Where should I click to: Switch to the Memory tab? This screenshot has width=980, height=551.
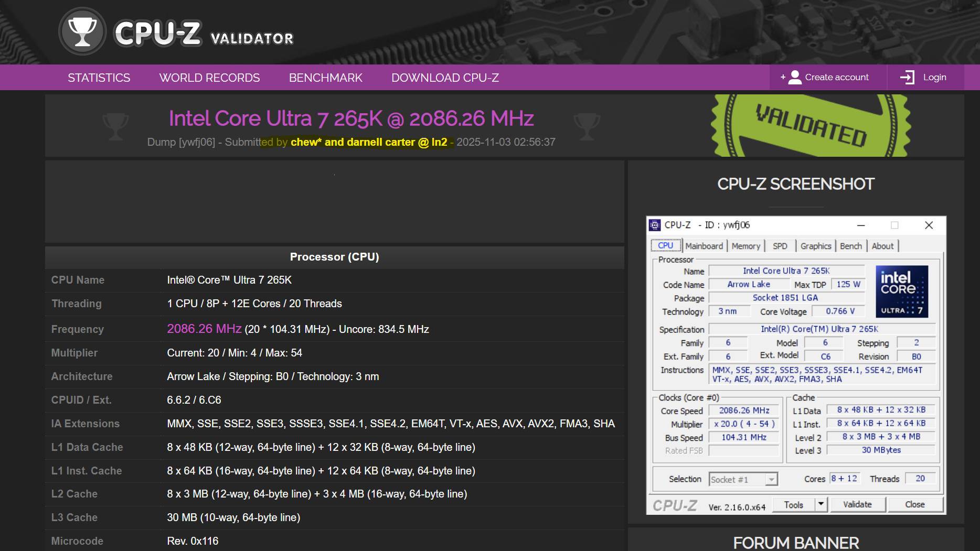tap(746, 246)
